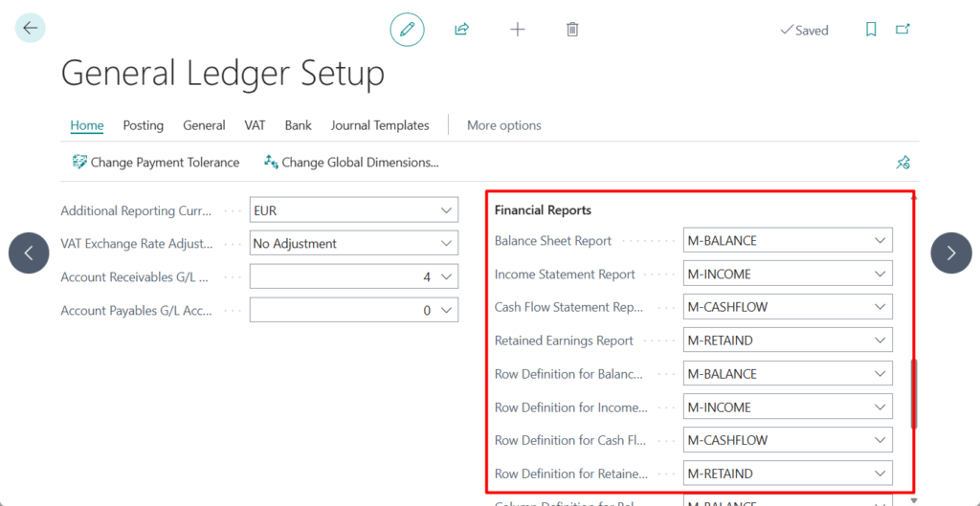The width and height of the screenshot is (980, 506).
Task: Open page in new window icon
Action: [x=902, y=30]
